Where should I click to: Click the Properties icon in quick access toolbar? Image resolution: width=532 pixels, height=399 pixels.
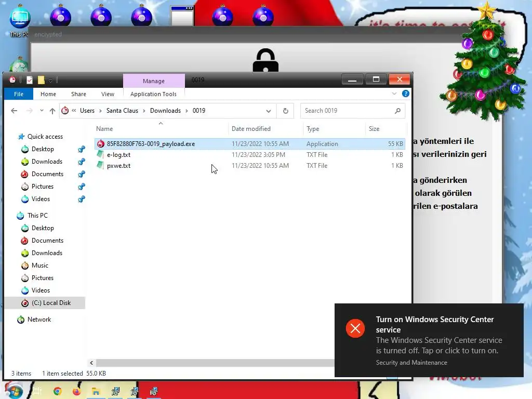pyautogui.click(x=30, y=80)
